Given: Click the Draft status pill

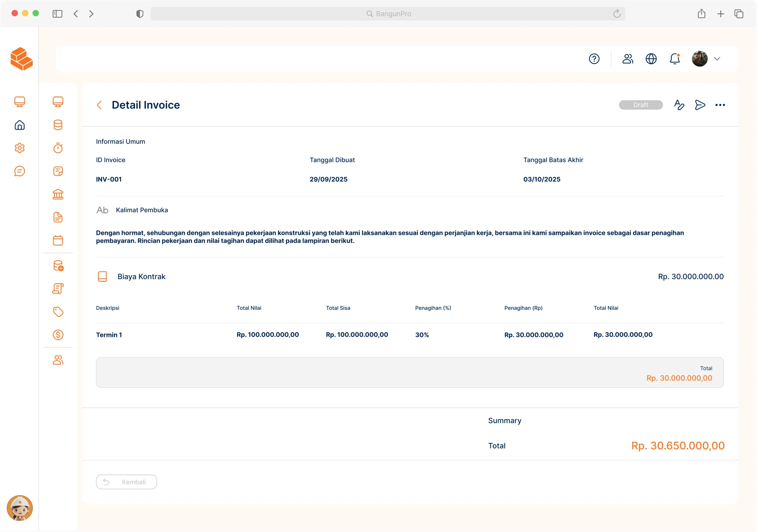Looking at the screenshot, I should [641, 105].
